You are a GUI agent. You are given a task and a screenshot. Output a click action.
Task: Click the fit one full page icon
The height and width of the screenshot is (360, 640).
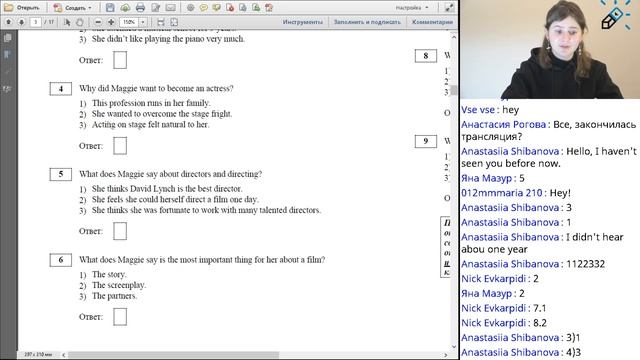[x=174, y=22]
